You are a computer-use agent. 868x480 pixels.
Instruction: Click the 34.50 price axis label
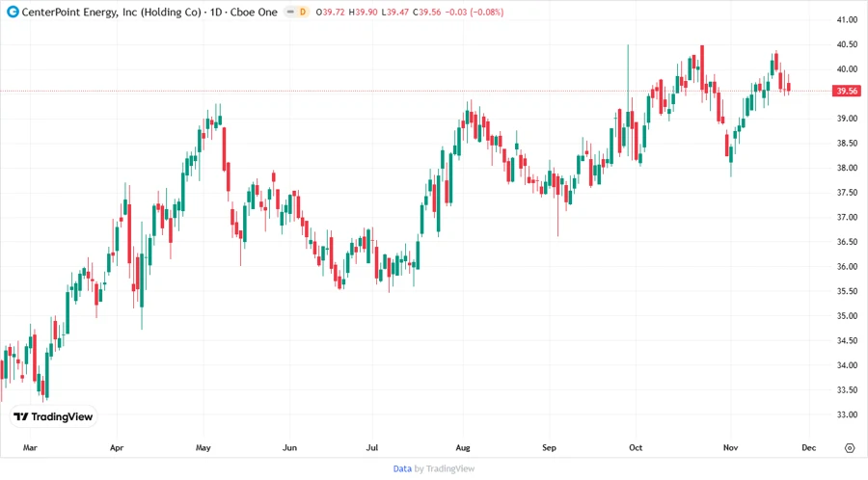847,340
